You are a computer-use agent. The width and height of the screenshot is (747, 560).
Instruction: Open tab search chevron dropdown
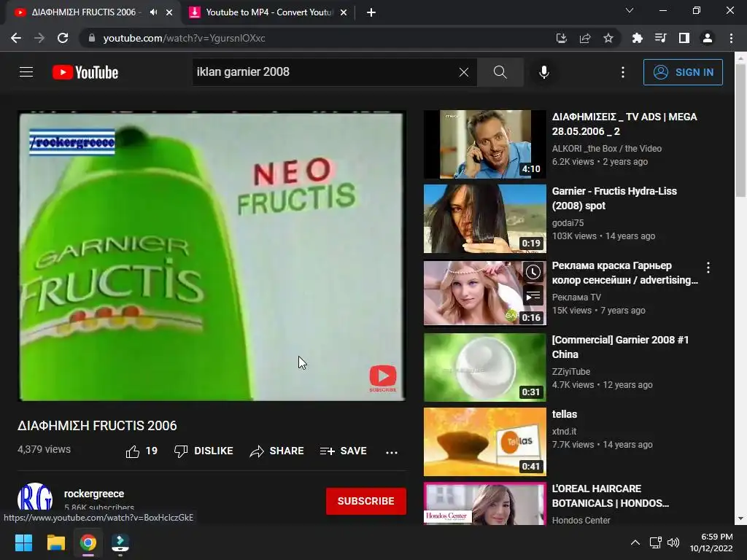630,10
